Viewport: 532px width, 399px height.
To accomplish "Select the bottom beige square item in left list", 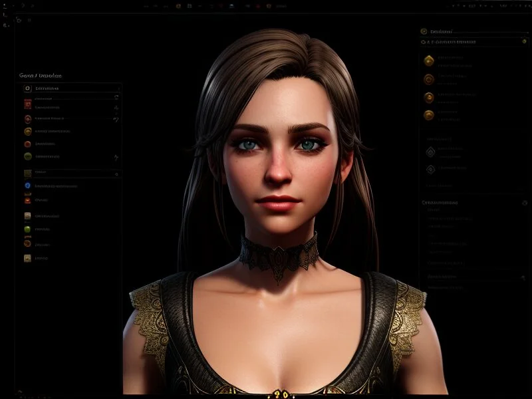I will click(27, 258).
